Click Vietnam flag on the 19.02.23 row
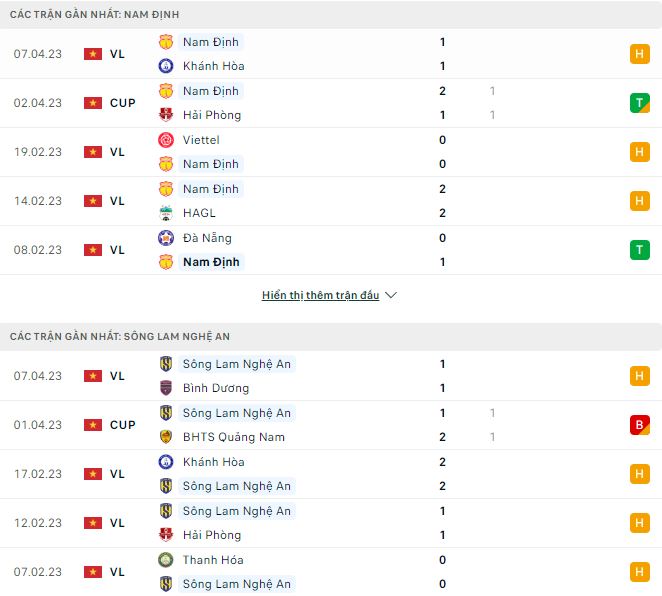The width and height of the screenshot is (662, 596). pos(94,152)
